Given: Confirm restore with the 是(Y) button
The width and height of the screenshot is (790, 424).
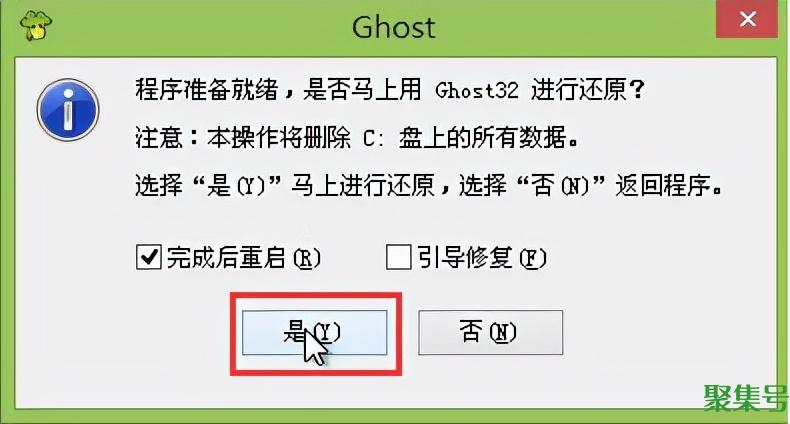Looking at the screenshot, I should (314, 333).
